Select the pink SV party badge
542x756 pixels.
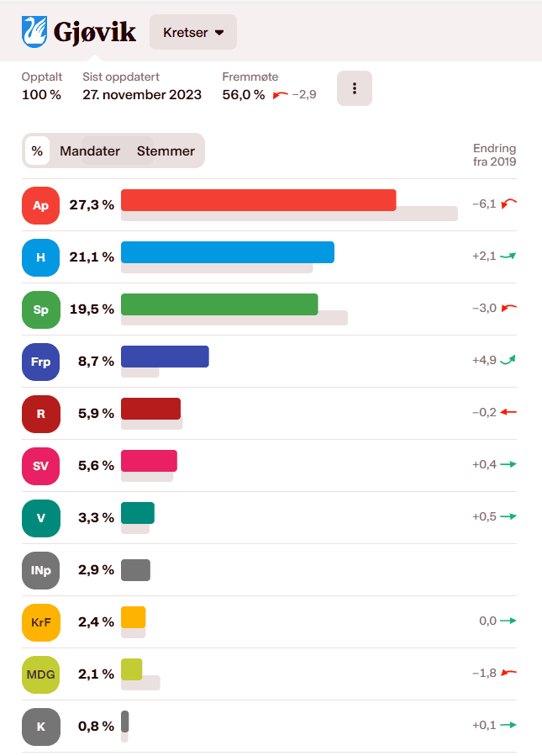[x=40, y=466]
